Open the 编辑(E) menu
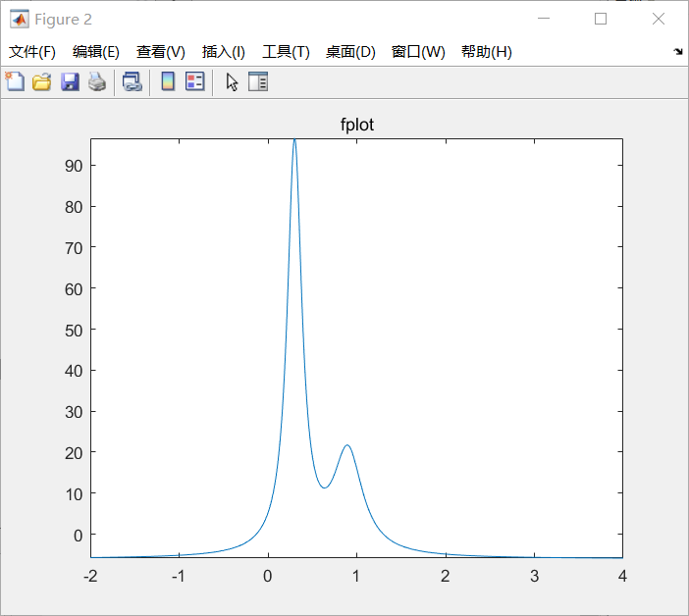 (x=96, y=52)
